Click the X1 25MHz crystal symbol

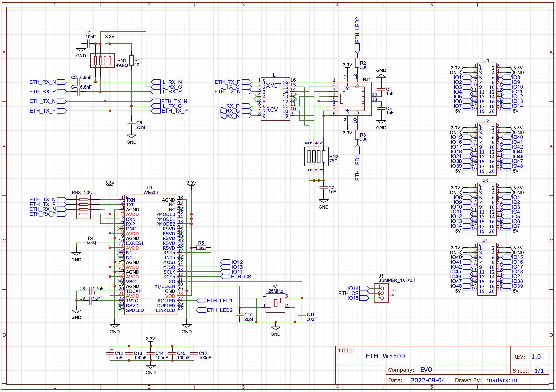(275, 303)
